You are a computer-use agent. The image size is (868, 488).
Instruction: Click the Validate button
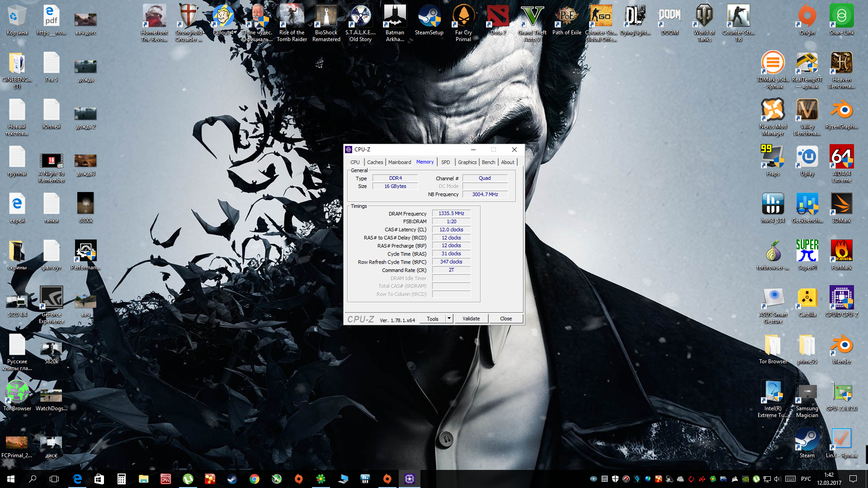pos(471,319)
